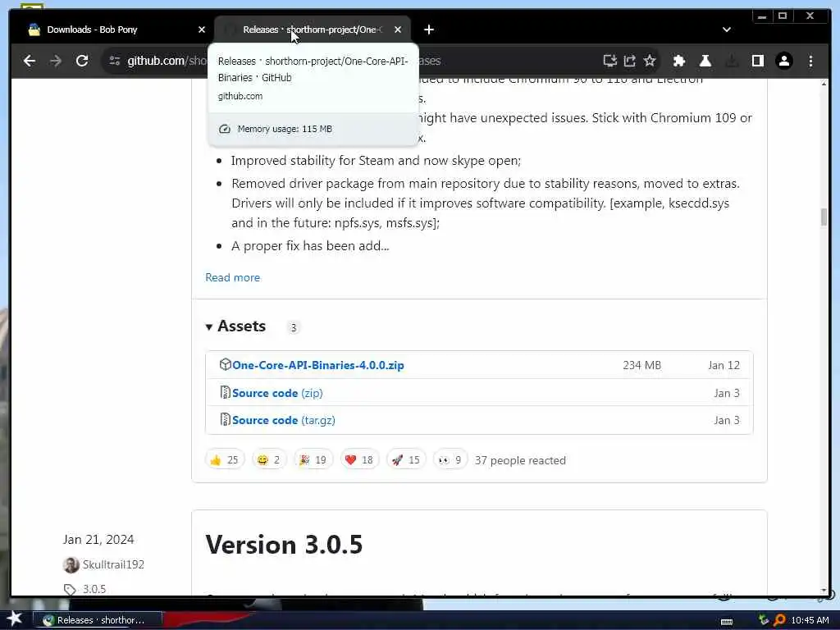This screenshot has width=840, height=630.
Task: Download Source code (zip)
Action: [x=277, y=393]
